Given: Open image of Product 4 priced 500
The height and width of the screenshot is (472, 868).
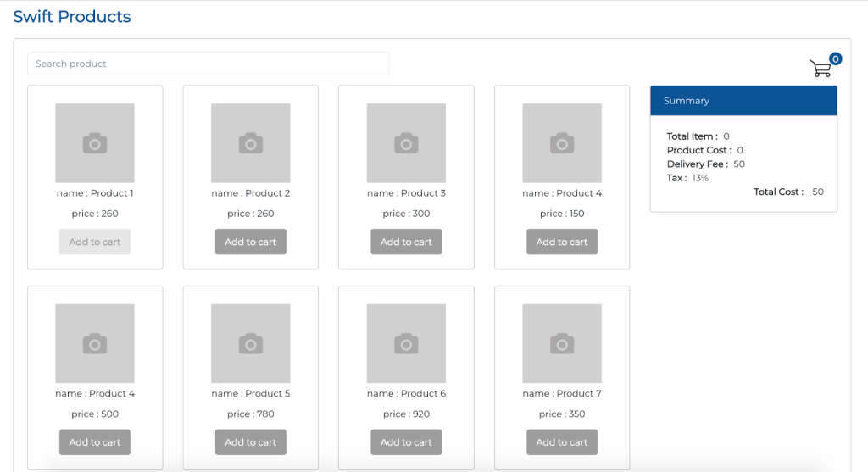Looking at the screenshot, I should tap(95, 343).
